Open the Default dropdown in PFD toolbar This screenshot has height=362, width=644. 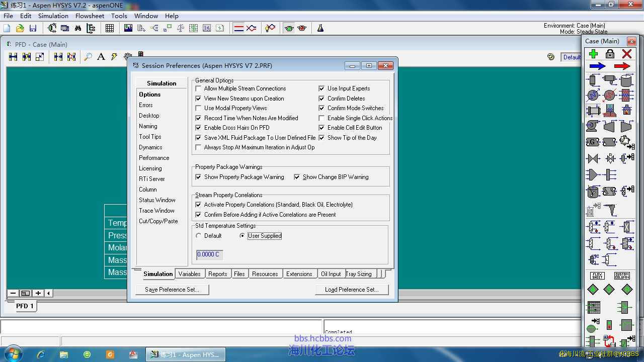(571, 57)
